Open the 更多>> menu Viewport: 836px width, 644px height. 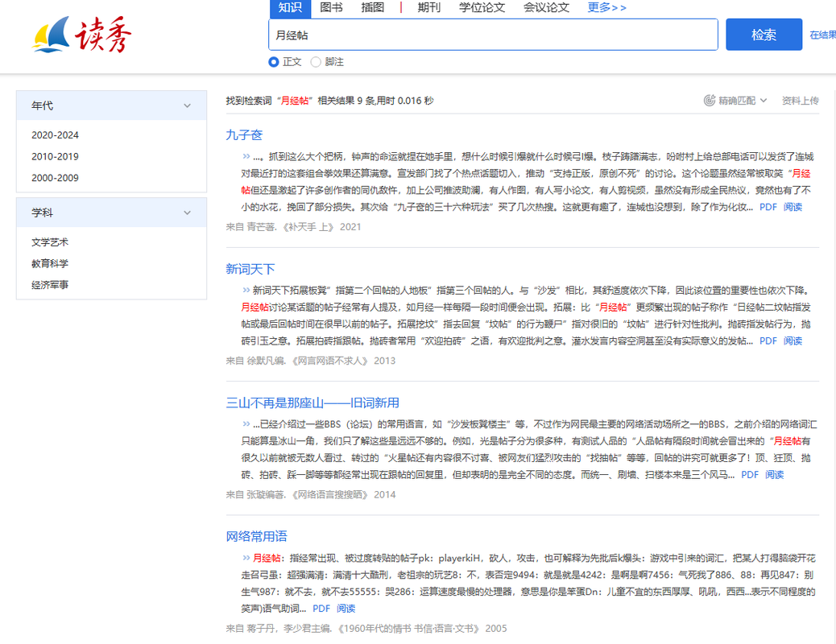(x=606, y=7)
